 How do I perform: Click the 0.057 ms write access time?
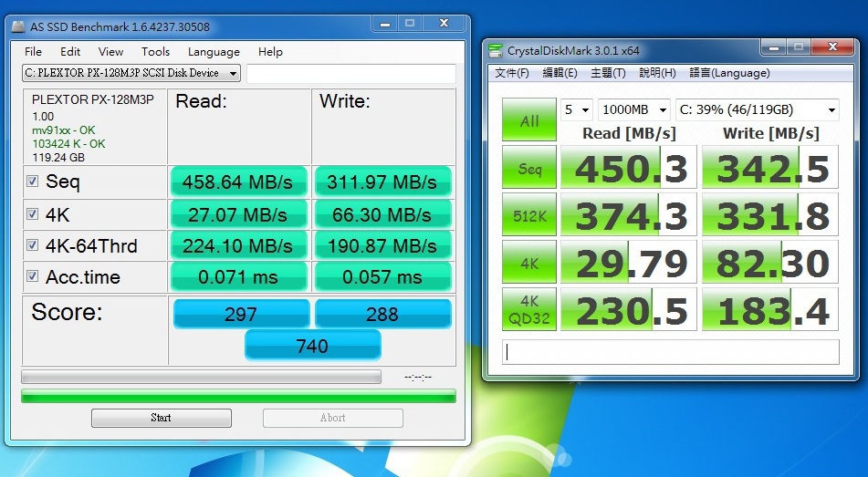383,276
